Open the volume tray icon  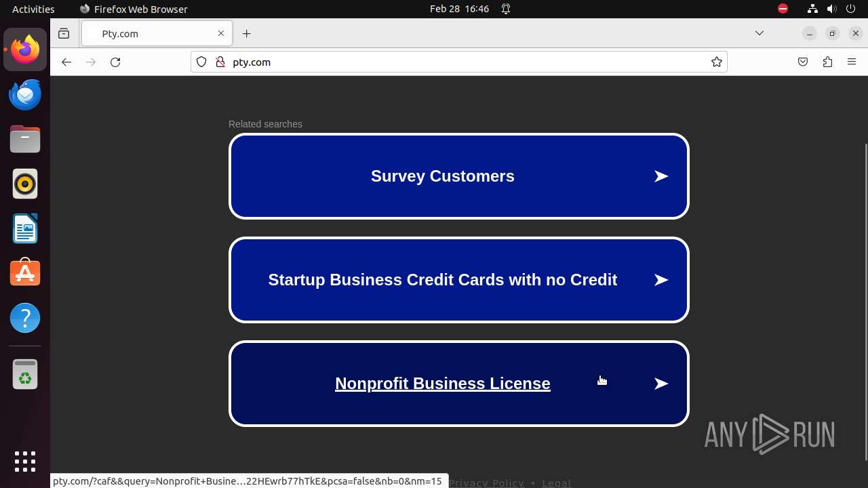point(832,9)
